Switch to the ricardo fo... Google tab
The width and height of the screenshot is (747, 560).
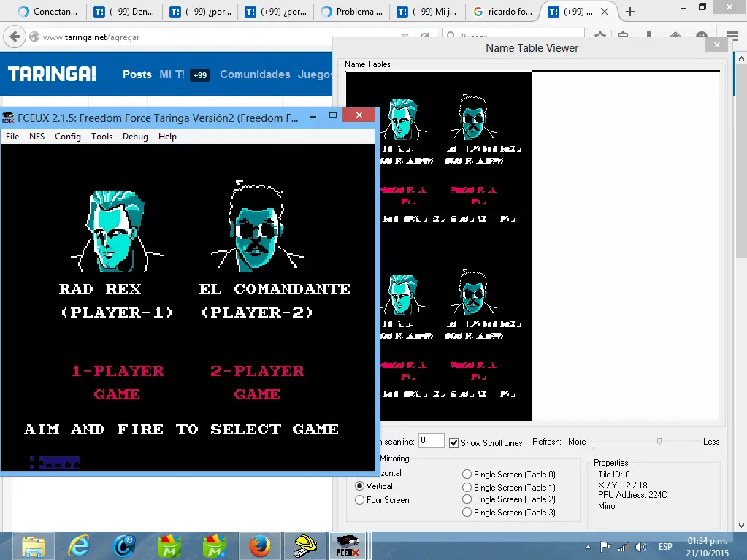pyautogui.click(x=503, y=12)
